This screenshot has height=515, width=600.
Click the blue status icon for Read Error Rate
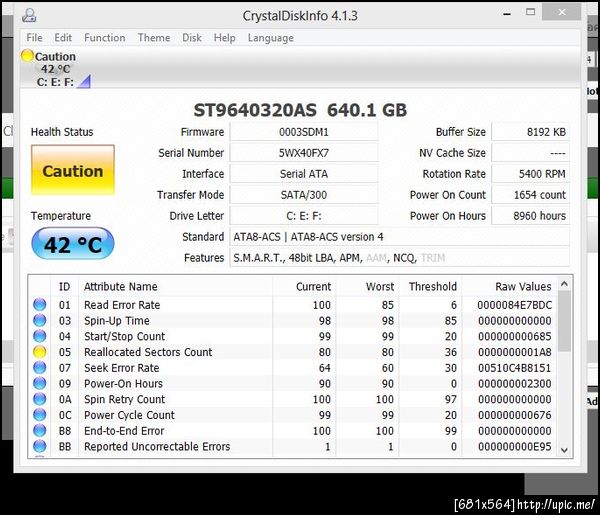click(40, 305)
